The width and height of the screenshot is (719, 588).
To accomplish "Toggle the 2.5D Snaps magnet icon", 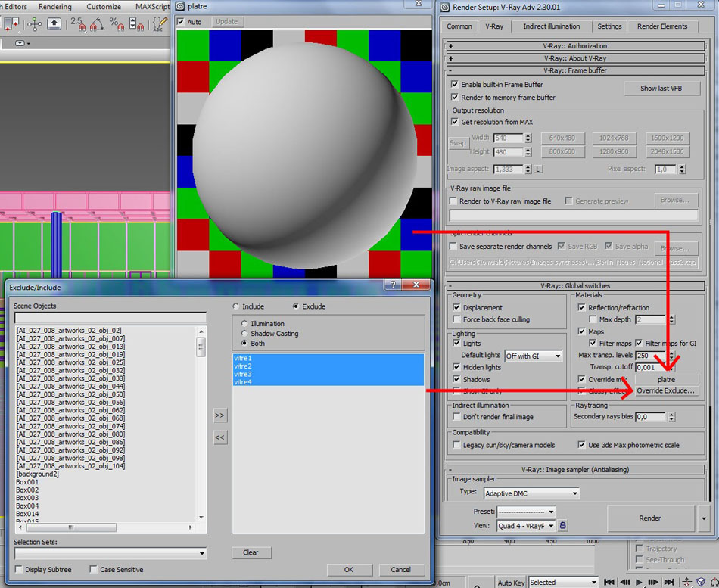I will point(77,24).
